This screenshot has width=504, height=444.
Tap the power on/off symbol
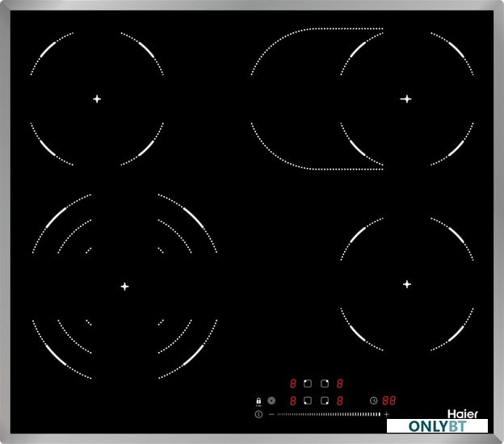(x=258, y=414)
